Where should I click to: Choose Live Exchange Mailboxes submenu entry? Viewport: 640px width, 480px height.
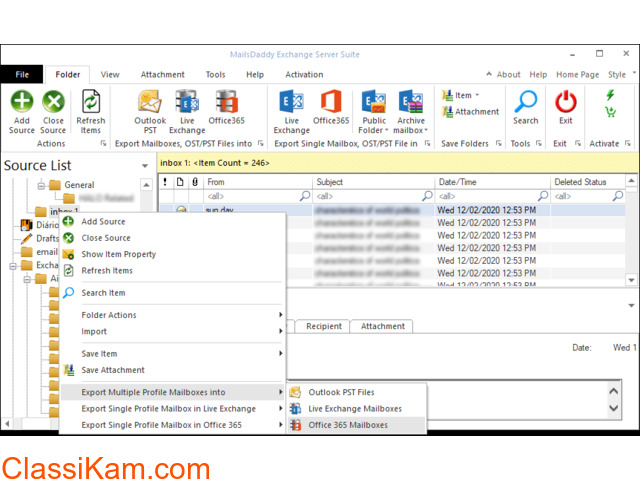tap(355, 409)
